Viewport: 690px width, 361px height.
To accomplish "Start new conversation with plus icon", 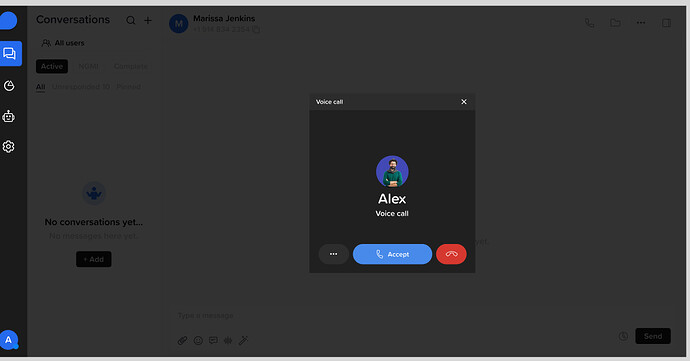I will [x=148, y=20].
